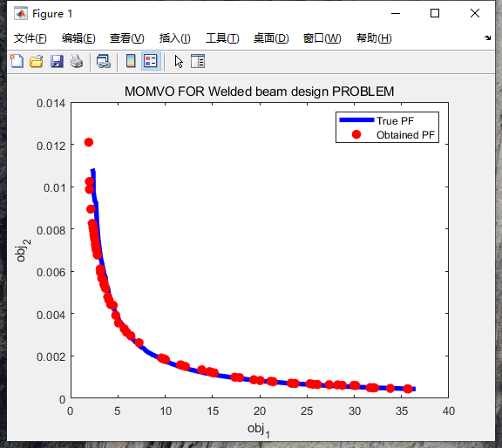Select the red Obtained PF legend marker

(x=356, y=134)
